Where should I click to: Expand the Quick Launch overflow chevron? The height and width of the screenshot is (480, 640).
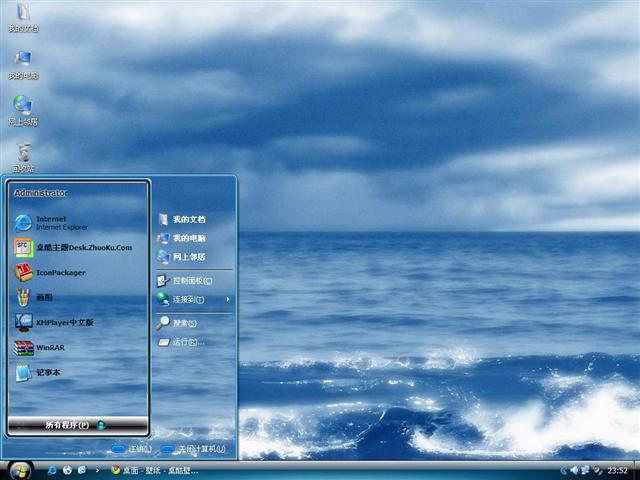[x=97, y=469]
